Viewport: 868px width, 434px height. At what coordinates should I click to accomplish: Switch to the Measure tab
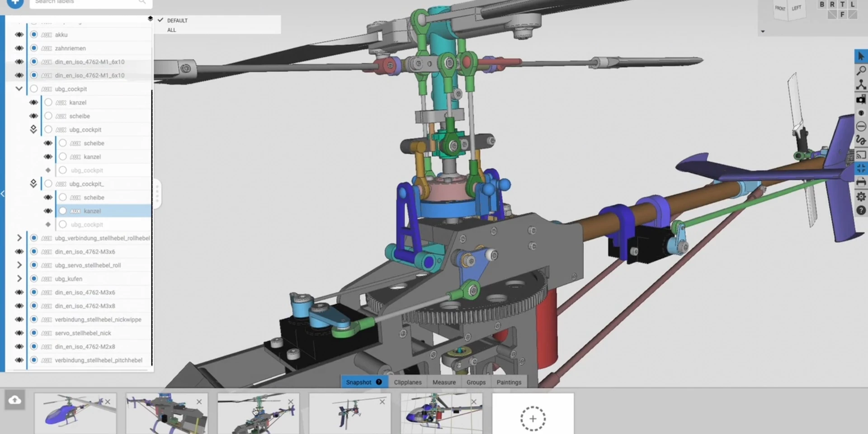pos(444,382)
